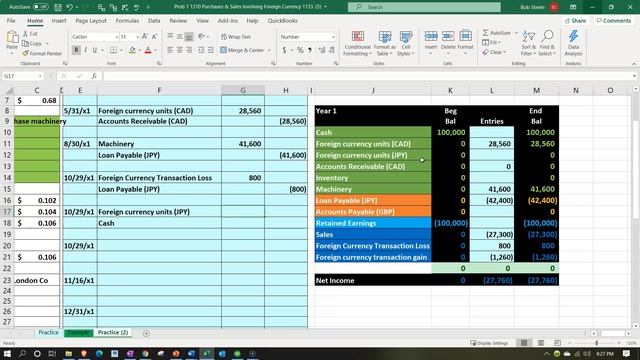Increase font size with larger A icon
The image size is (640, 360).
point(145,37)
